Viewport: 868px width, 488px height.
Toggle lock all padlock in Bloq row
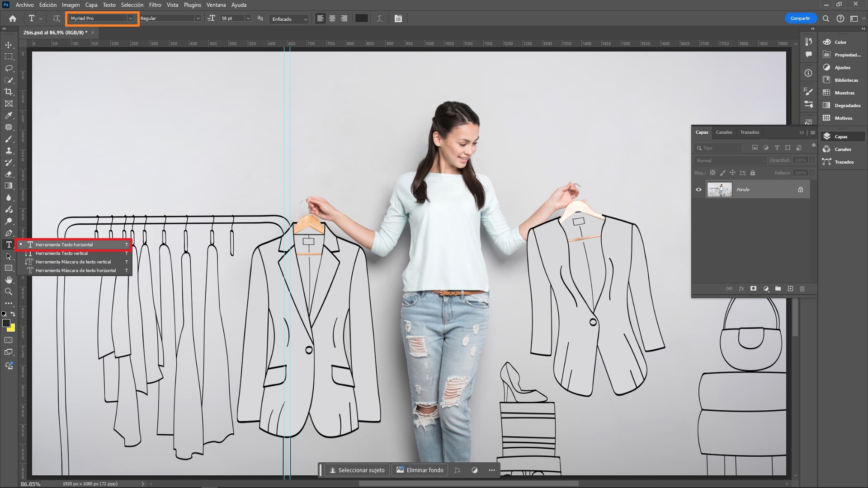click(x=753, y=173)
